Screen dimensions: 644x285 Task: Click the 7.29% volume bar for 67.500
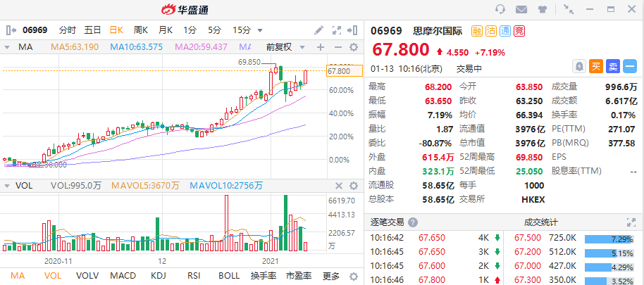(x=610, y=239)
